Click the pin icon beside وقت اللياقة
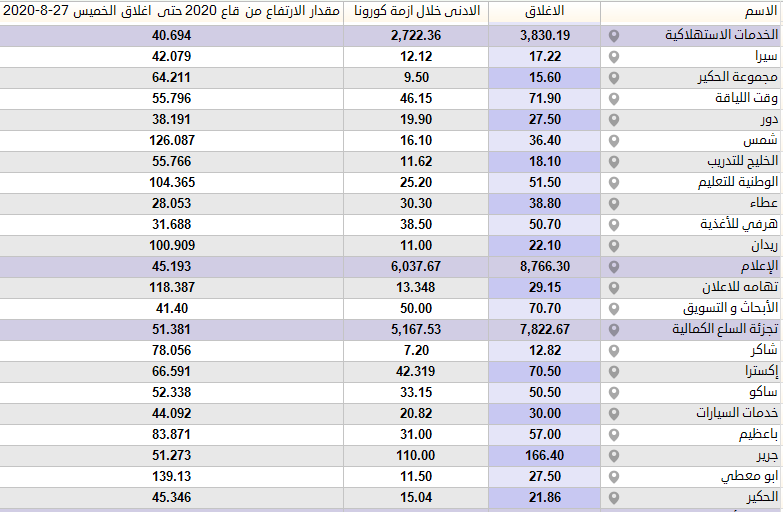Viewport: 783px width, 512px height. [x=614, y=99]
